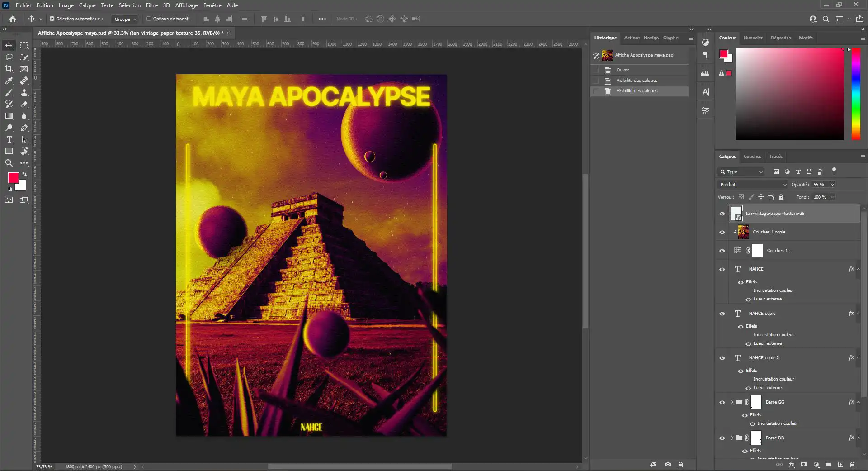Select the Pen tool
868x471 pixels.
pyautogui.click(x=24, y=128)
